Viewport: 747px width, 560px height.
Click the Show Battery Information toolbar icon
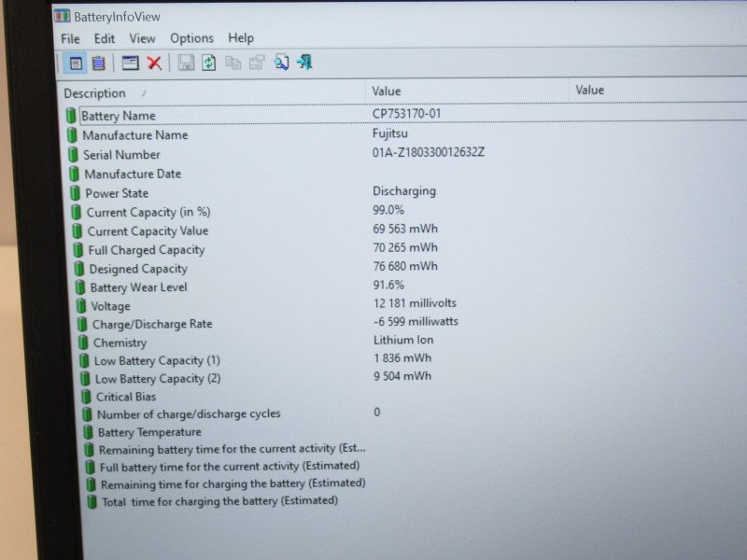click(76, 63)
